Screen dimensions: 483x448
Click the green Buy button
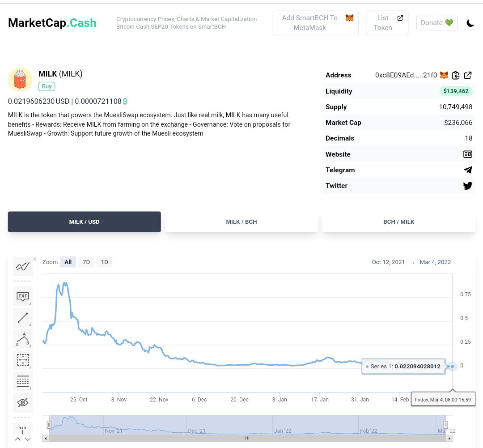47,86
